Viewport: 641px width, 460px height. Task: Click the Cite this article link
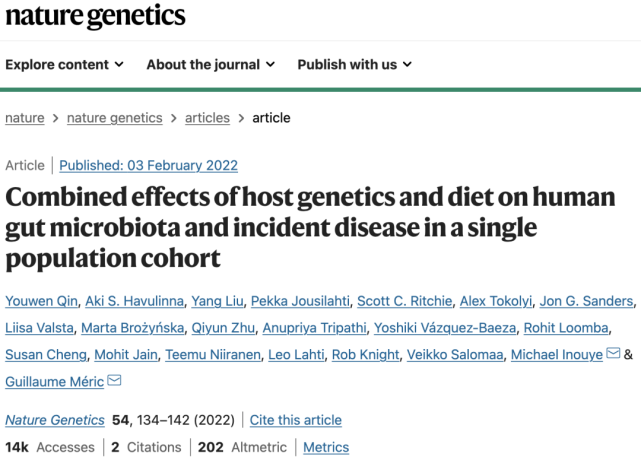[296, 420]
